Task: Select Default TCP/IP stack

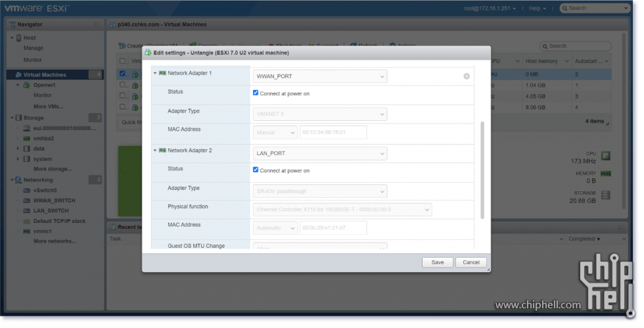Action: 60,221
